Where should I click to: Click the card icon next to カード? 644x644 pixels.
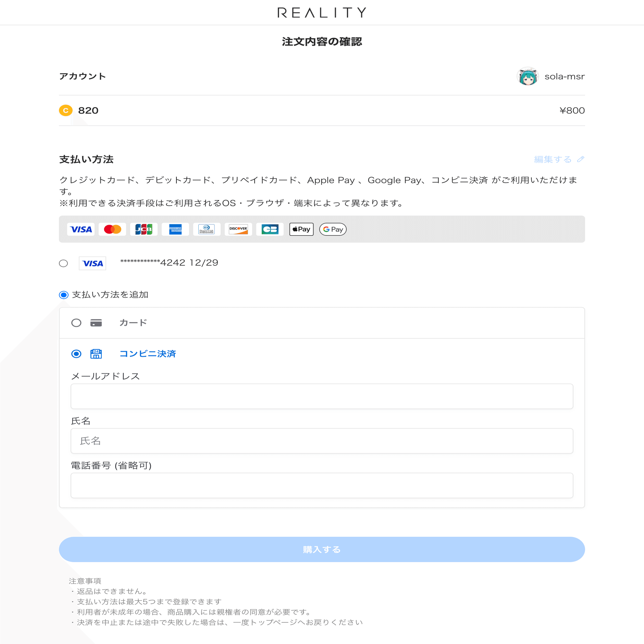[x=96, y=322]
